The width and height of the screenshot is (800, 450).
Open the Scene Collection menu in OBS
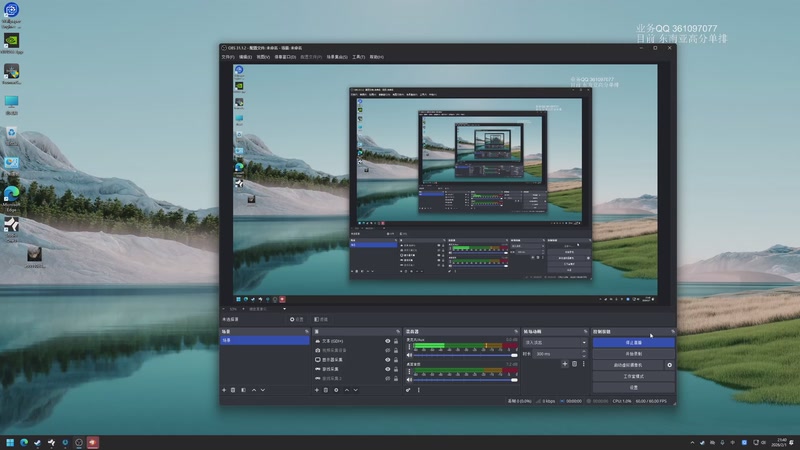[337, 57]
